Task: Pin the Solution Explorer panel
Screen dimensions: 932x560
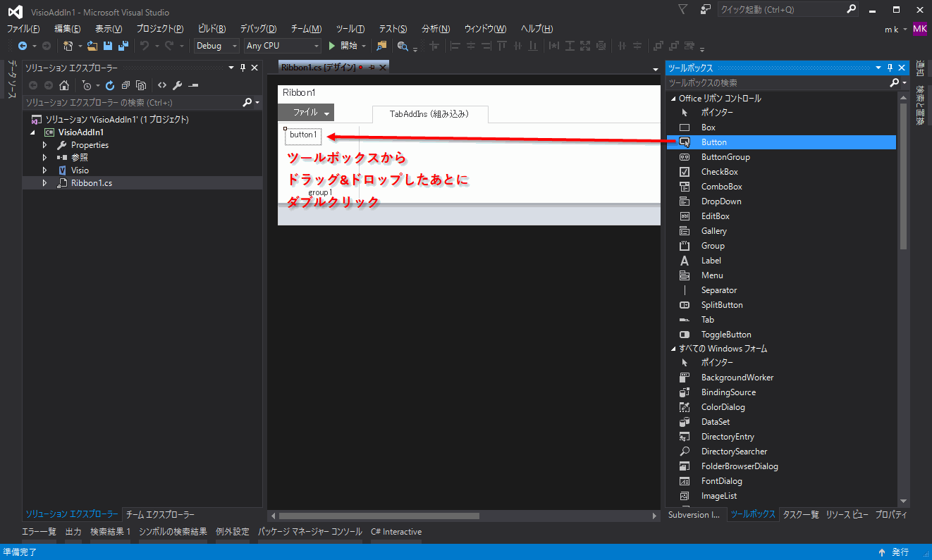Action: coord(243,68)
